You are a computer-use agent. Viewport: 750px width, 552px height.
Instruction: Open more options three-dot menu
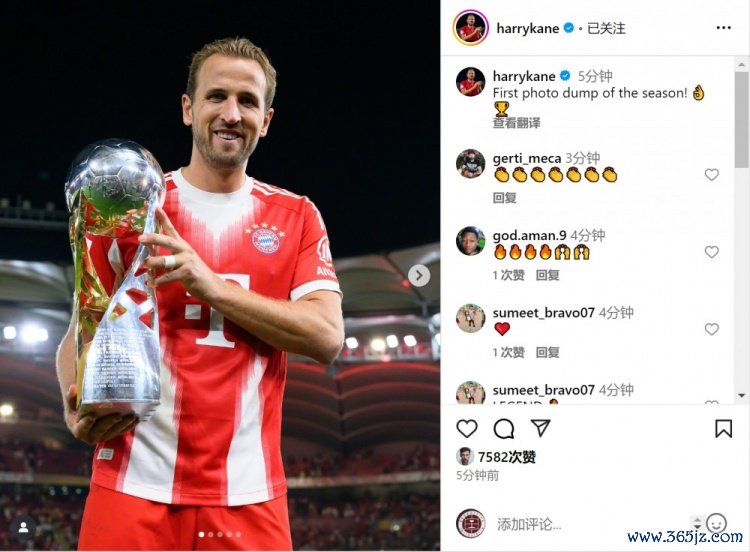pyautogui.click(x=724, y=28)
